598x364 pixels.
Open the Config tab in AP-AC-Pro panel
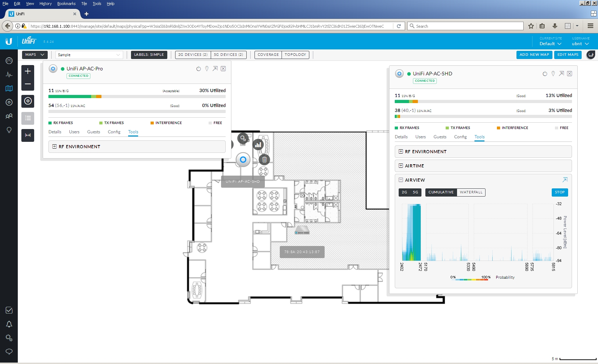tap(114, 132)
